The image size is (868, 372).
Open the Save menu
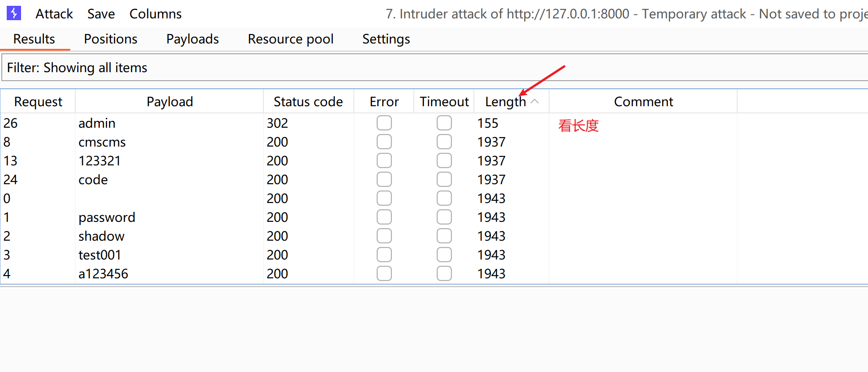tap(101, 14)
